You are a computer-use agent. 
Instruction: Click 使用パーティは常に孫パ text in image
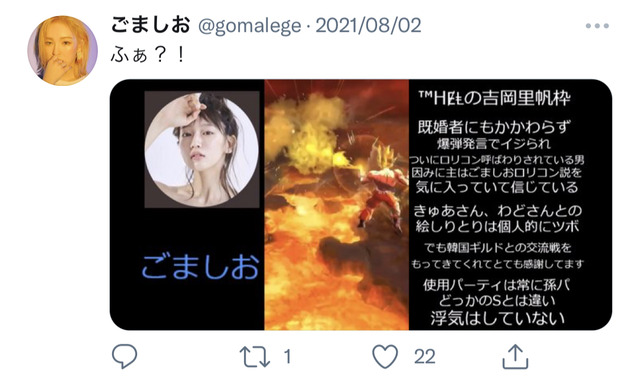pyautogui.click(x=496, y=285)
